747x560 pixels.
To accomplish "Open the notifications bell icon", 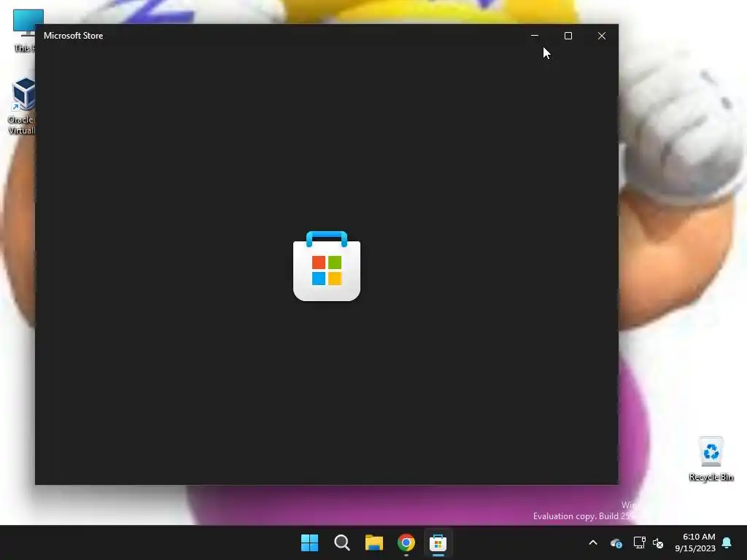I will click(x=727, y=542).
